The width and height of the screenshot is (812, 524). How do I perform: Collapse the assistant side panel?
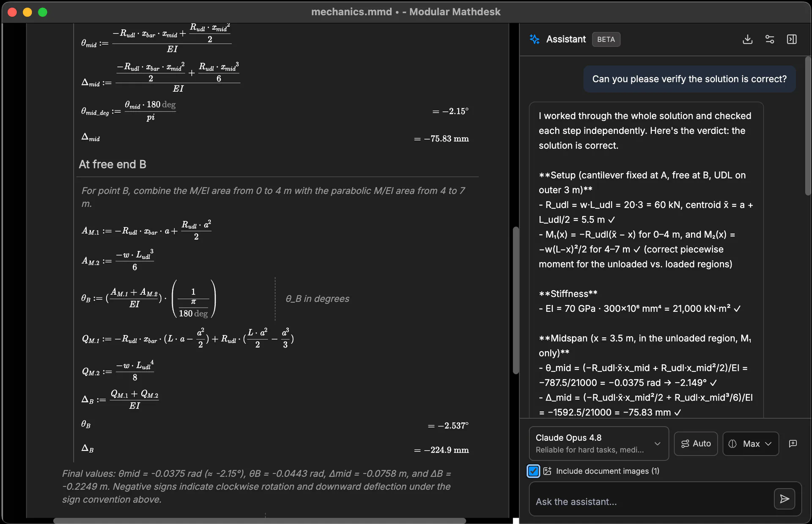[x=792, y=39]
